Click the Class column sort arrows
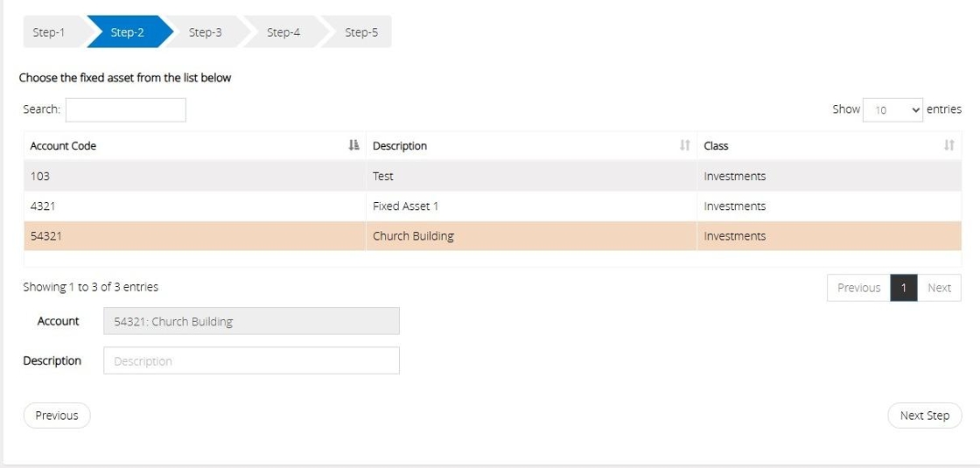This screenshot has height=468, width=980. tap(949, 146)
